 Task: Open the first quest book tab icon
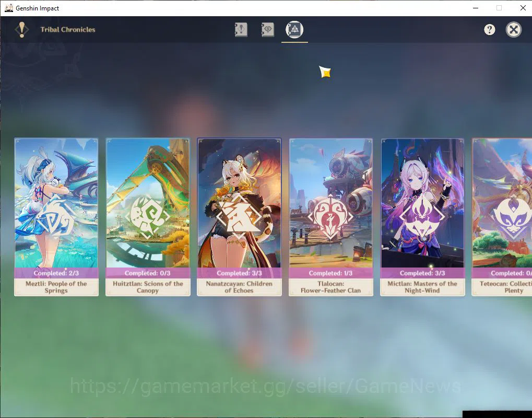point(241,30)
